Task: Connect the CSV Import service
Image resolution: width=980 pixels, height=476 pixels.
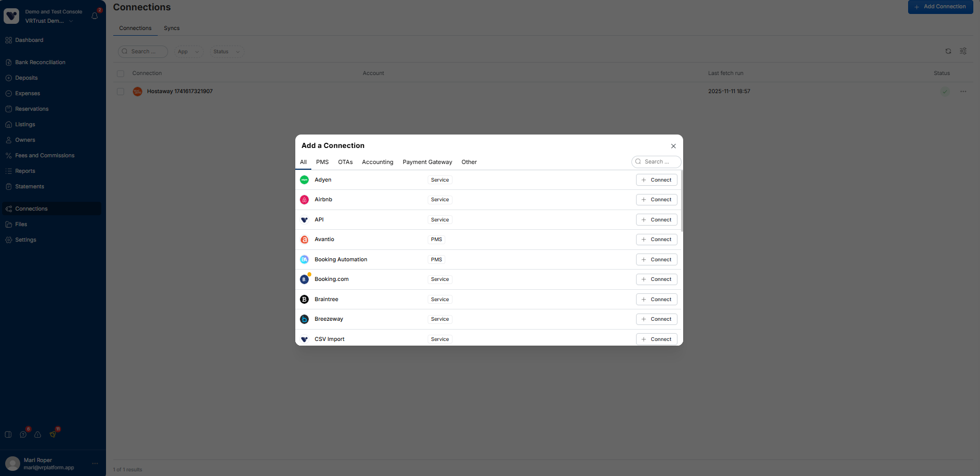Action: [x=657, y=339]
